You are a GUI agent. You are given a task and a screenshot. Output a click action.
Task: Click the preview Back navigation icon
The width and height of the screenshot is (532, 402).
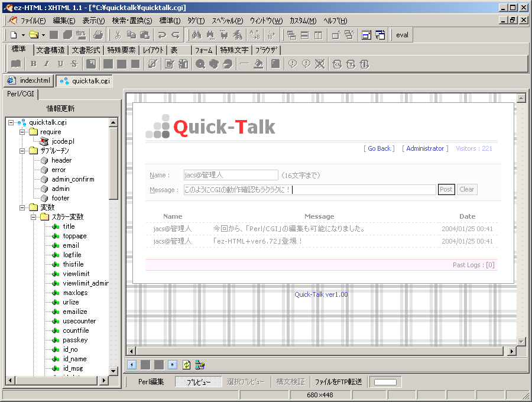coord(132,365)
